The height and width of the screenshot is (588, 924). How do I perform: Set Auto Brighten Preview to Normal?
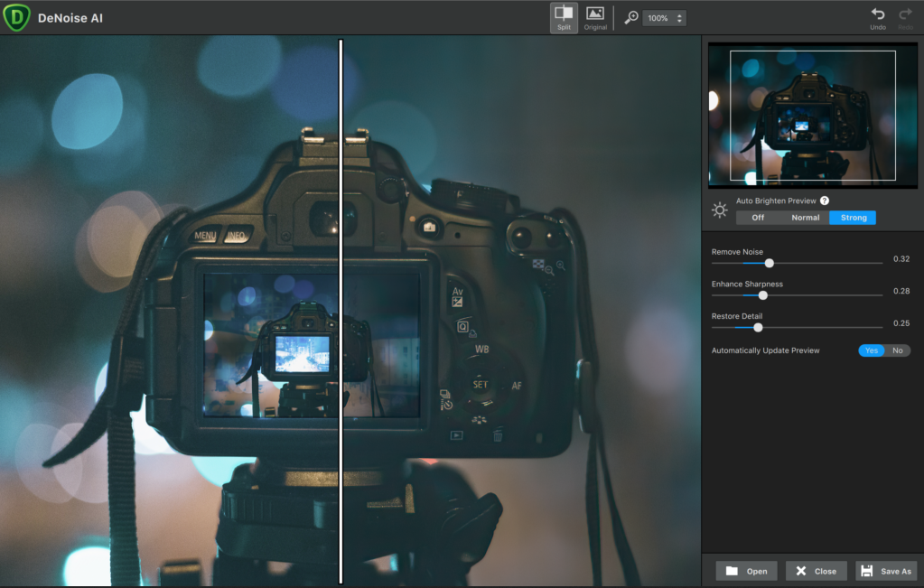pyautogui.click(x=805, y=218)
